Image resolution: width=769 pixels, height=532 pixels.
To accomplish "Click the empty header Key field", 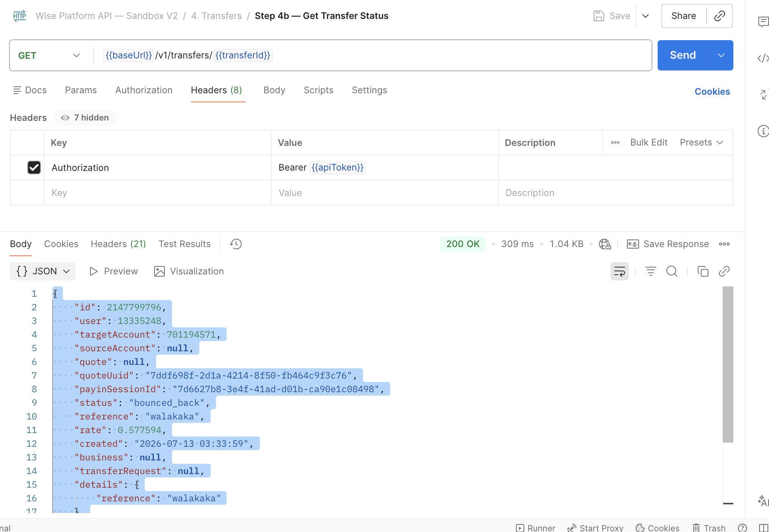I will (158, 192).
